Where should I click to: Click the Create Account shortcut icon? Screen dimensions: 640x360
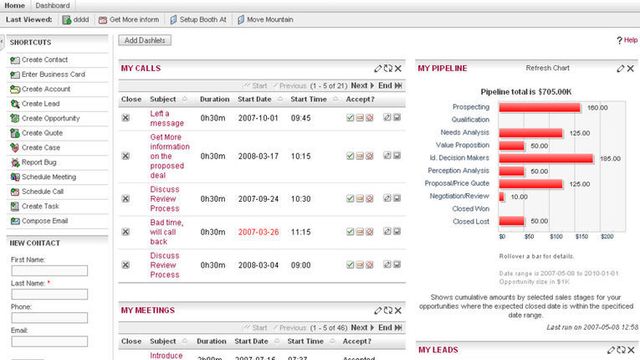click(x=15, y=89)
